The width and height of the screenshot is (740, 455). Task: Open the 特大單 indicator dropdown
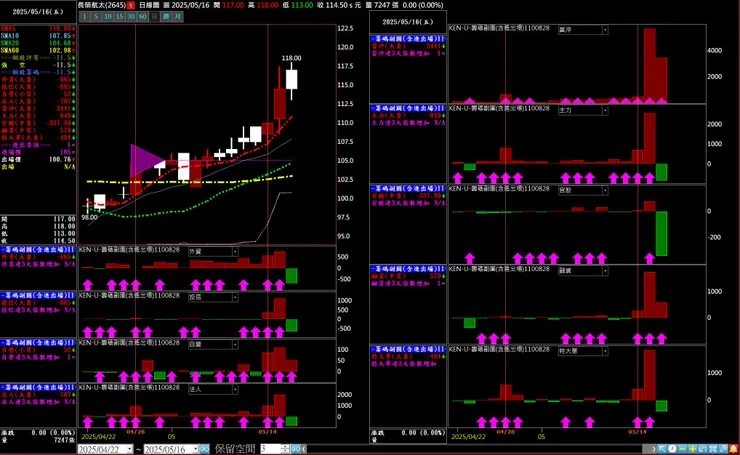tap(605, 351)
